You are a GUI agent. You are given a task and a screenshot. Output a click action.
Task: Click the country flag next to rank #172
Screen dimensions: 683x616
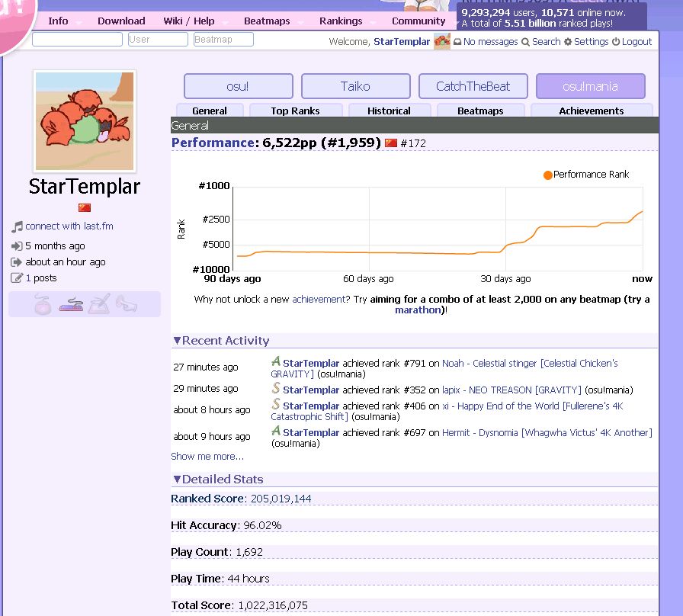coord(391,143)
